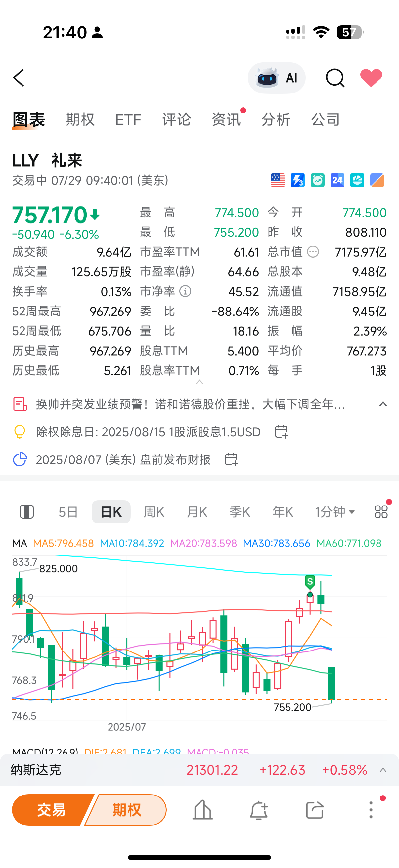This screenshot has width=399, height=868.
Task: Tap the red news document icon
Action: (x=20, y=404)
